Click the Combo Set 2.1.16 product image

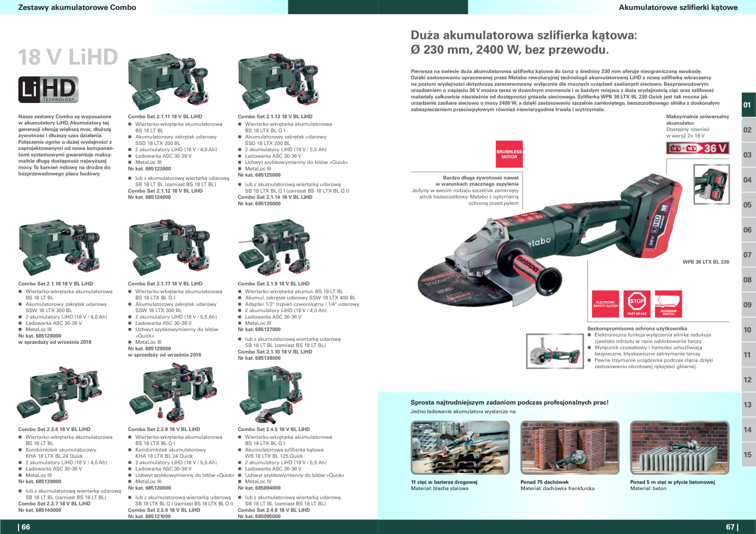[x=59, y=247]
